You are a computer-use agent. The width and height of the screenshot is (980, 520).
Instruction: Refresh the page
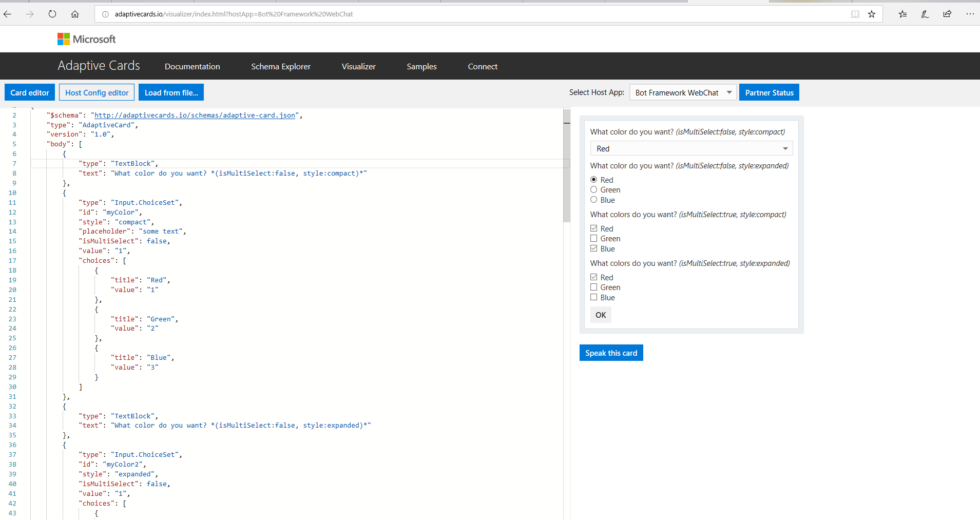coord(52,14)
